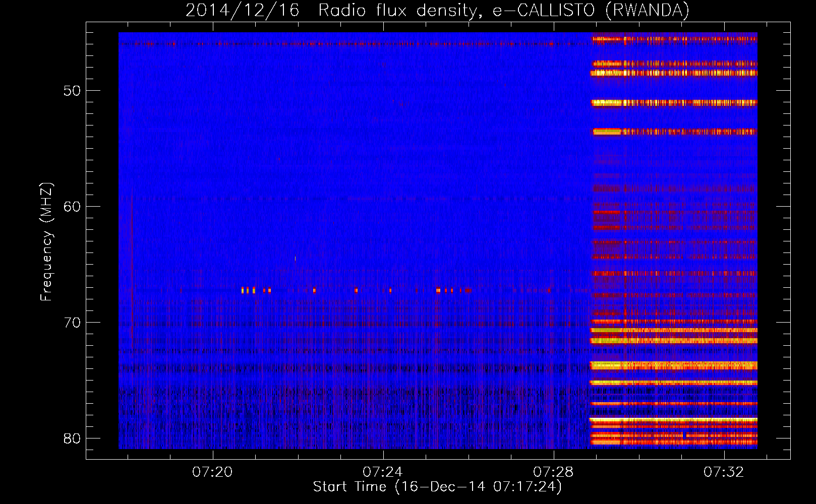This screenshot has width=816, height=504.
Task: Click the 07:20 time tick label
Action: coord(212,472)
